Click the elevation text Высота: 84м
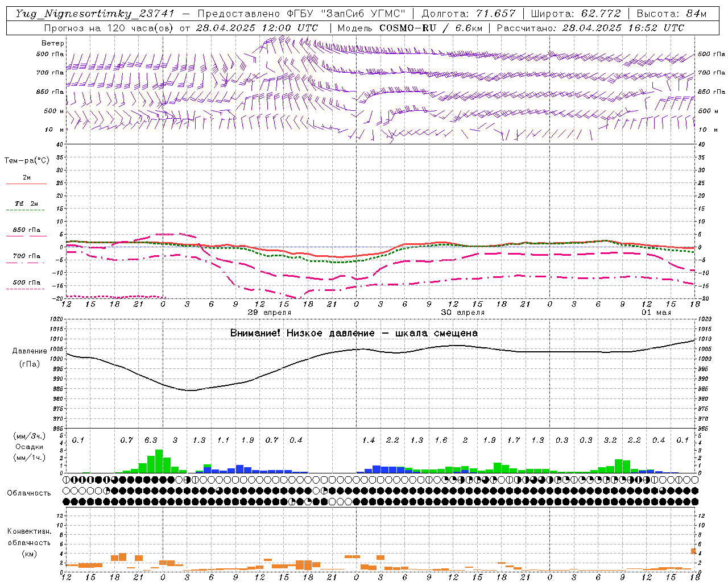 coord(671,14)
